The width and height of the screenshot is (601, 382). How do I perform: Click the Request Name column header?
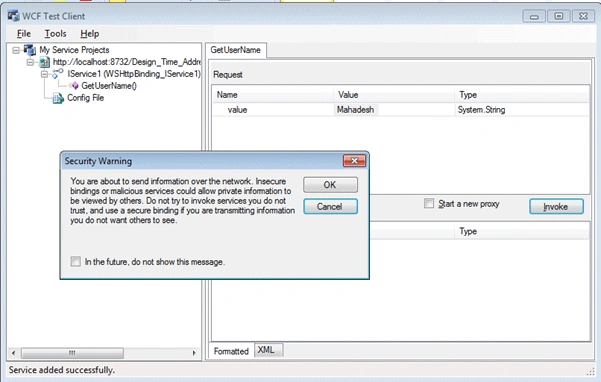coord(273,95)
